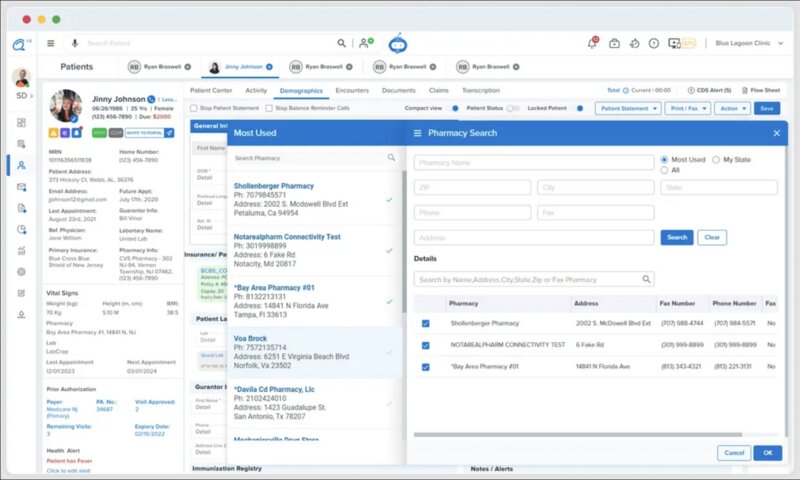The image size is (800, 480).
Task: Toggle the Patient Status switch
Action: [x=512, y=108]
